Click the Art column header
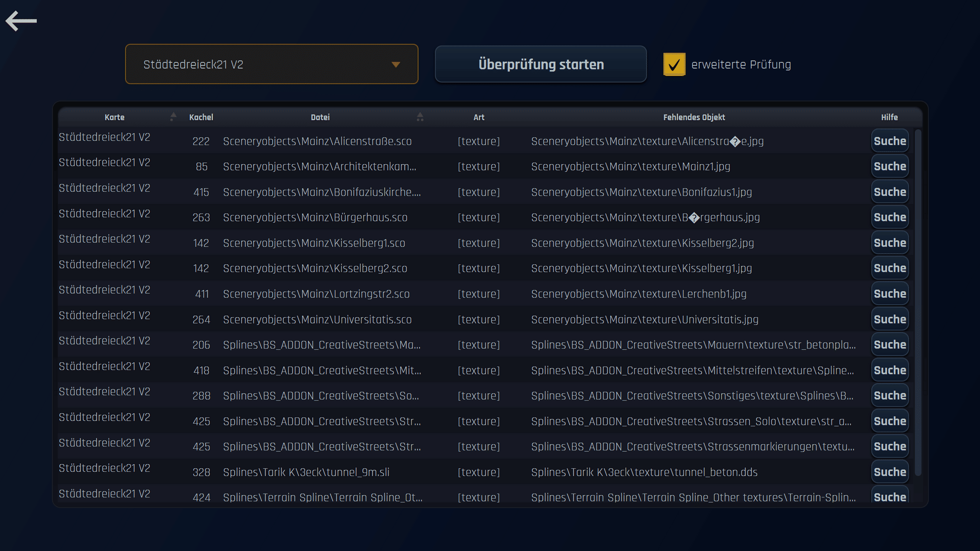The image size is (980, 551). click(478, 117)
